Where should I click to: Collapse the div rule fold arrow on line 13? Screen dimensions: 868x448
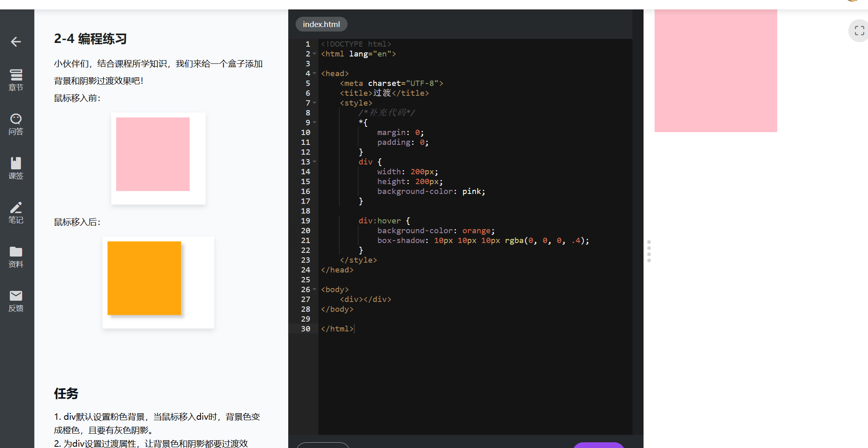314,162
